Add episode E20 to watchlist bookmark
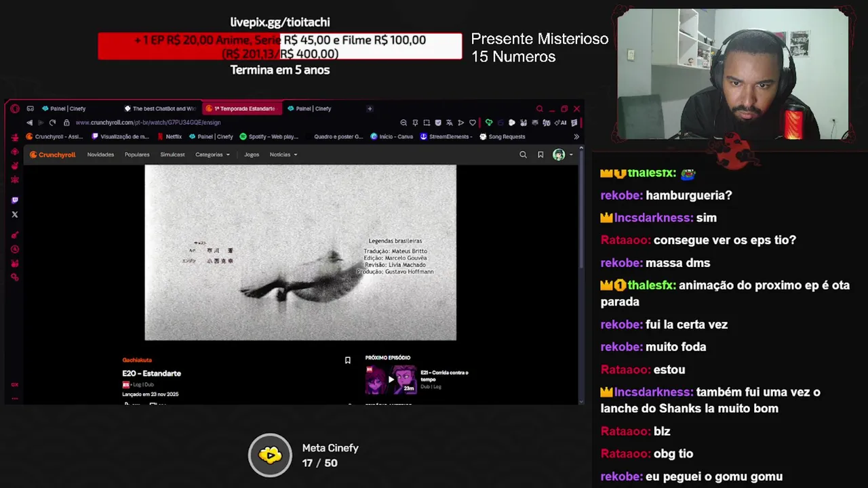Image resolution: width=868 pixels, height=488 pixels. coord(348,360)
